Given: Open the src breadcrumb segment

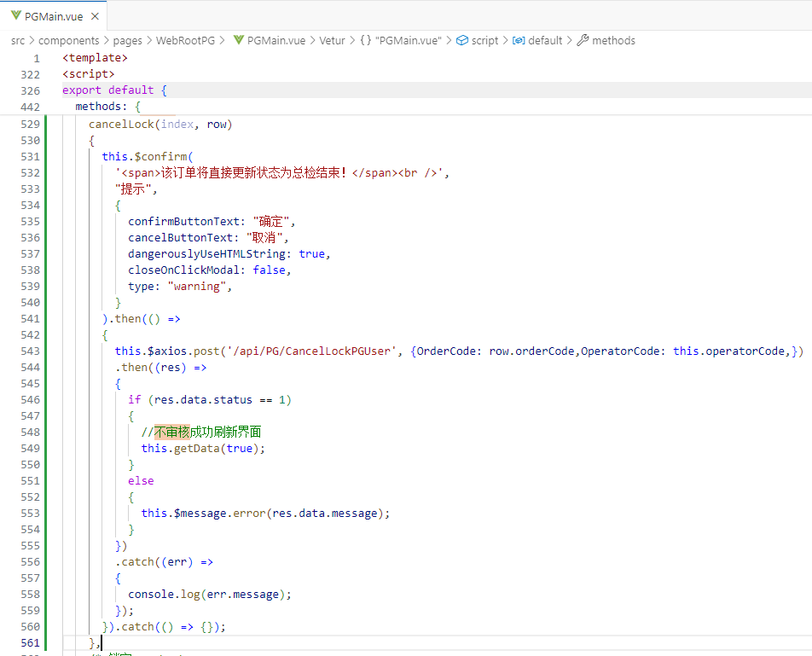Looking at the screenshot, I should point(18,40).
